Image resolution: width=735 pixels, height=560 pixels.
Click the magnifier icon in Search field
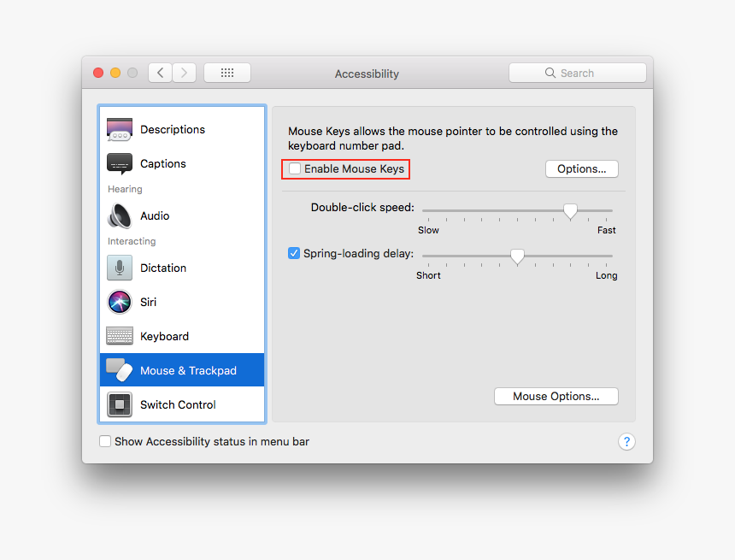click(550, 73)
